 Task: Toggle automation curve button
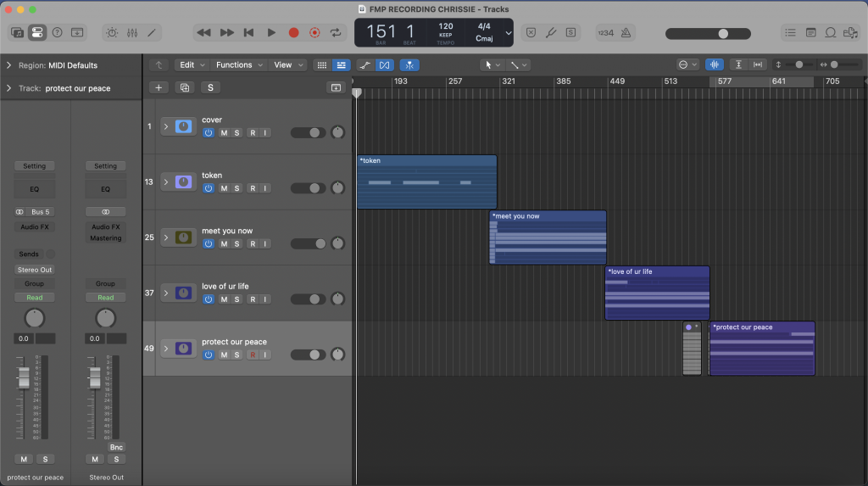pyautogui.click(x=364, y=65)
